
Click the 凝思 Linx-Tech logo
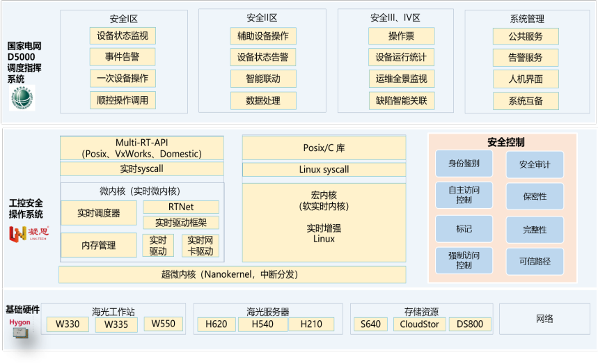(26, 232)
